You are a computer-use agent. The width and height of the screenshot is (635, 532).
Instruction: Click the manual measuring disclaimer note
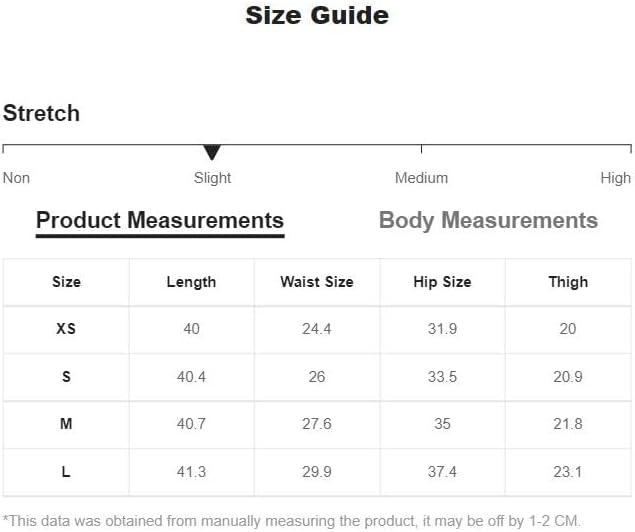click(x=292, y=521)
